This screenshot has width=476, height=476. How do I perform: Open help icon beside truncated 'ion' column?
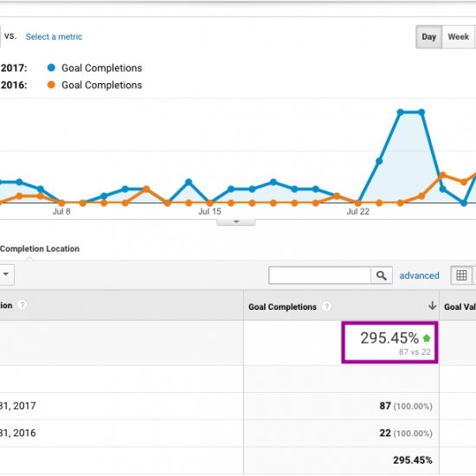pos(22,306)
